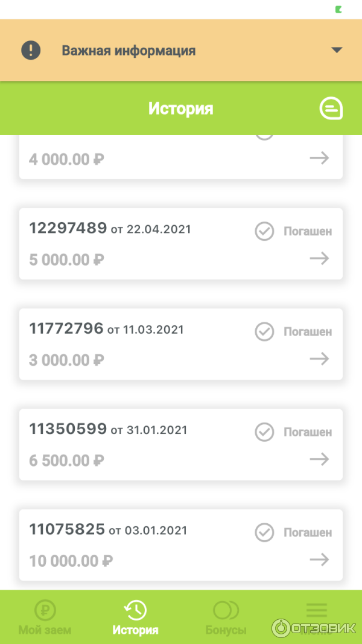Viewport: 362px width, 644px height.
Task: Open the hamburger menu icon
Action: click(x=317, y=611)
